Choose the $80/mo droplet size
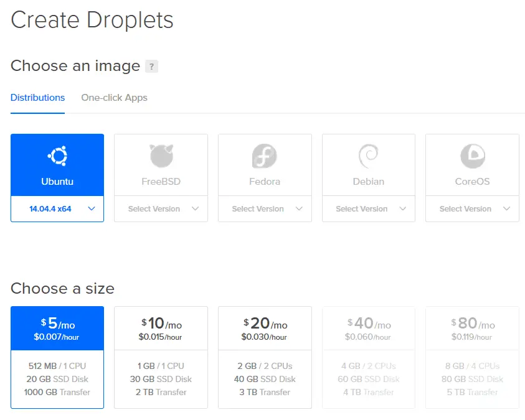This screenshot has width=525, height=420. pos(473,358)
